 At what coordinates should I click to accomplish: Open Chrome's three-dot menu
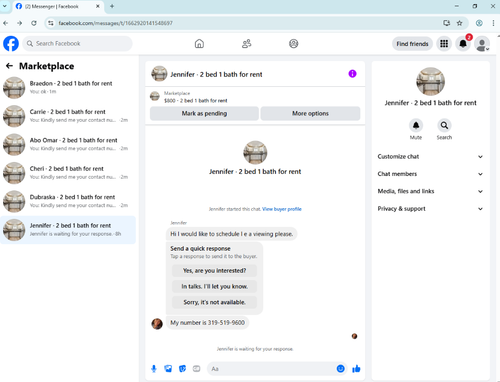tap(493, 23)
